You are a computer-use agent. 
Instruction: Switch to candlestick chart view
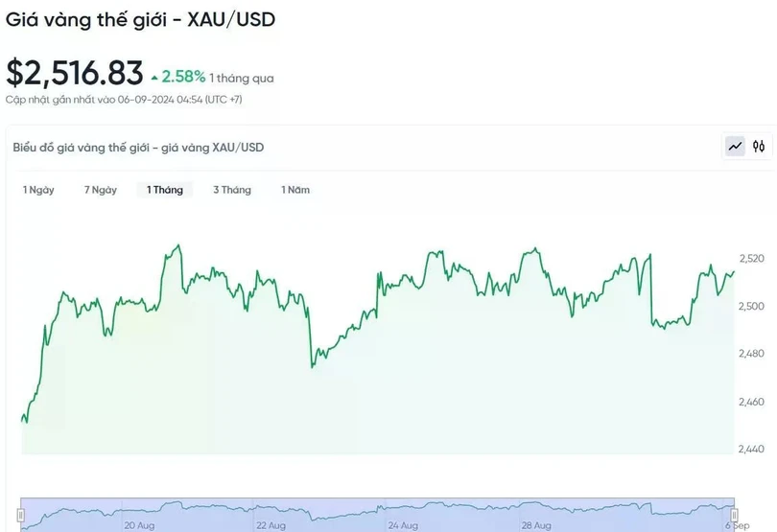tap(759, 147)
